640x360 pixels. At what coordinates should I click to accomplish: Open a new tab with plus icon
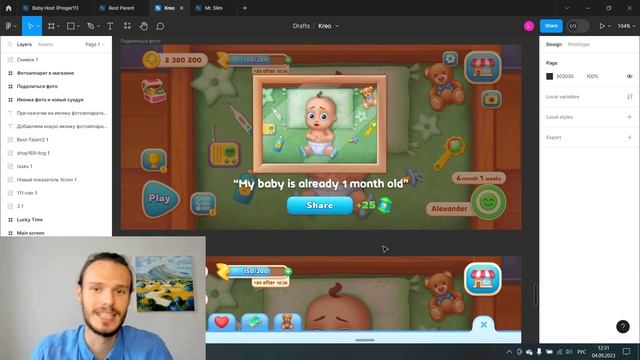click(x=244, y=8)
